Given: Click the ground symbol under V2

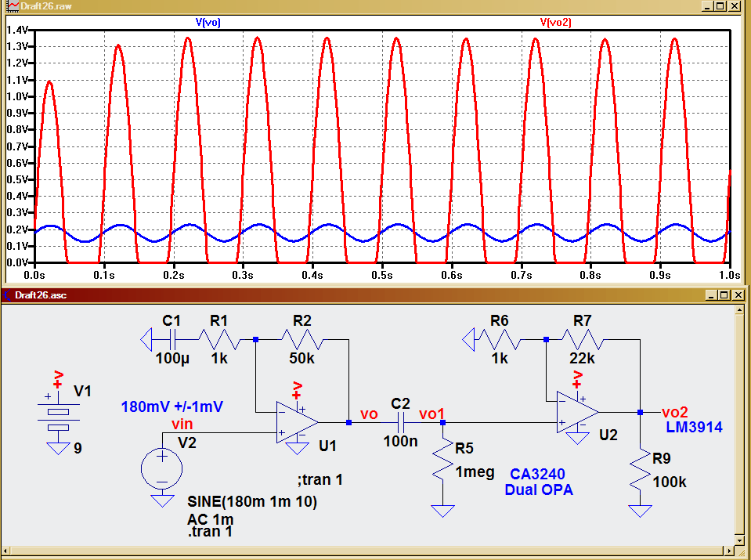Looking at the screenshot, I should pos(162,500).
